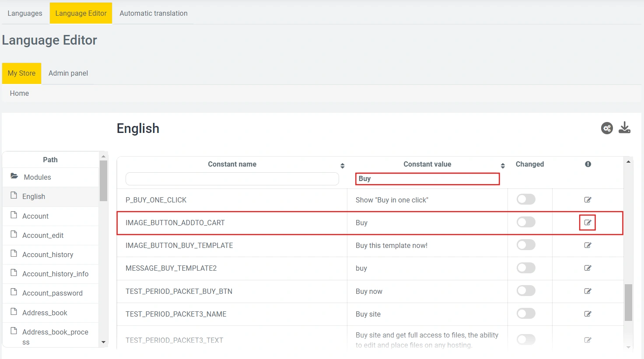Click the info icon in table header

pyautogui.click(x=588, y=164)
